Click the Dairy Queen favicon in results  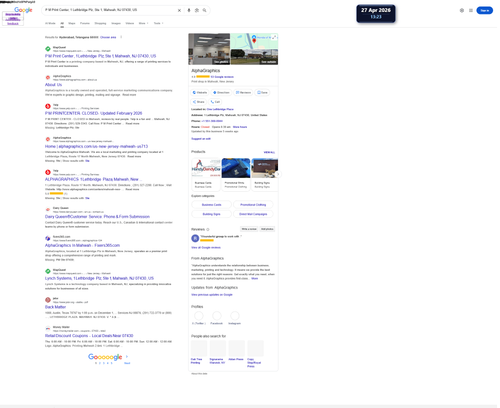click(x=48, y=209)
